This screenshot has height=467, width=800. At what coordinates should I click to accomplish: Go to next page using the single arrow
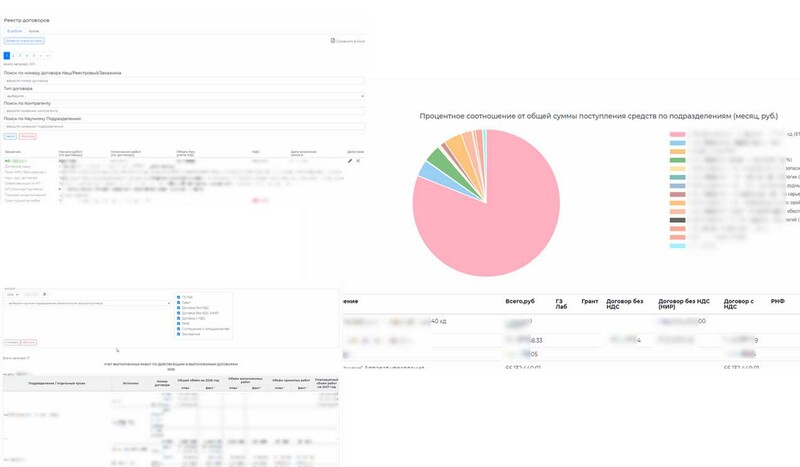pyautogui.click(x=41, y=56)
